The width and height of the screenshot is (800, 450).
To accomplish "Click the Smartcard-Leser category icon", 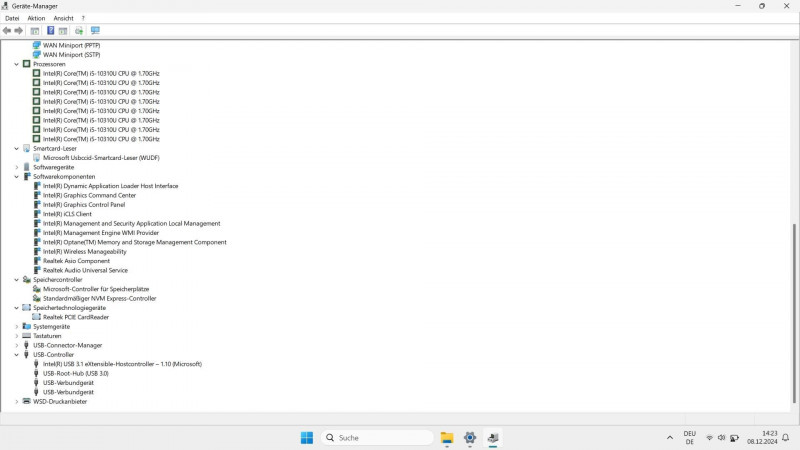I will click(x=27, y=148).
